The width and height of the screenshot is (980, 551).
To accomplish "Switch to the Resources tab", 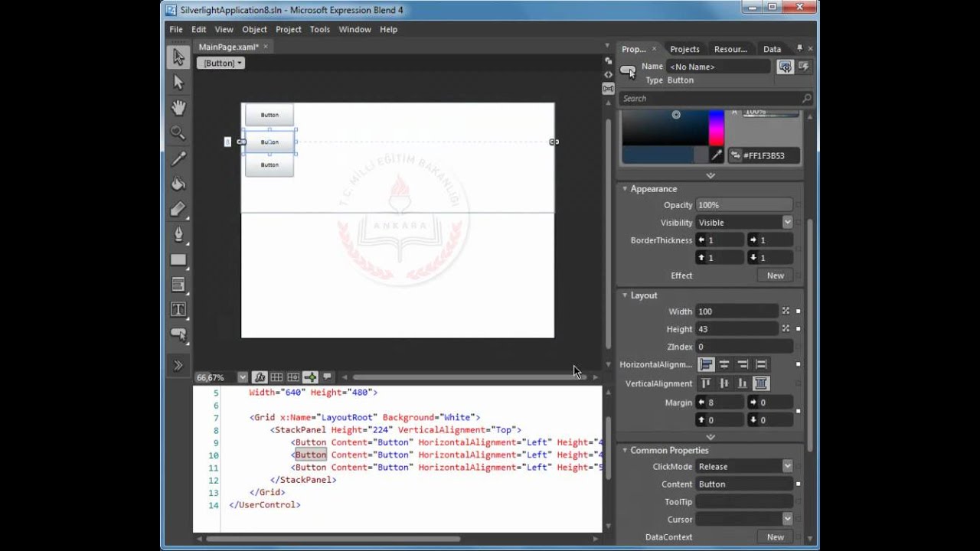I will 730,49.
